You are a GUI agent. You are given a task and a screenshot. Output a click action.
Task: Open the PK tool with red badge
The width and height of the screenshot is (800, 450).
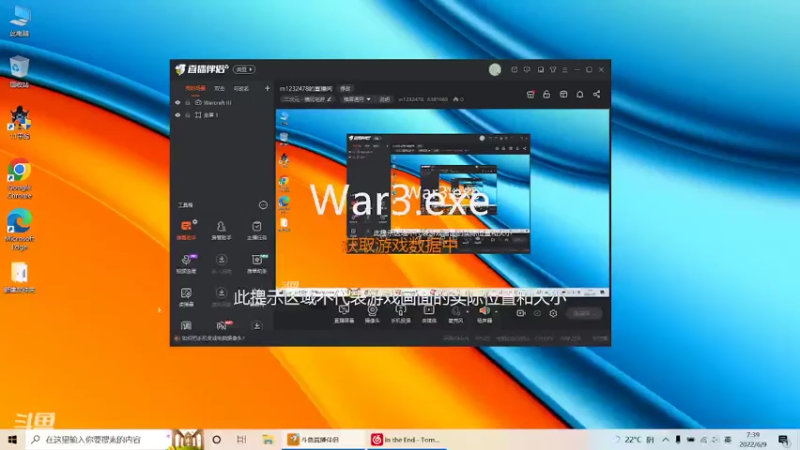click(x=222, y=326)
